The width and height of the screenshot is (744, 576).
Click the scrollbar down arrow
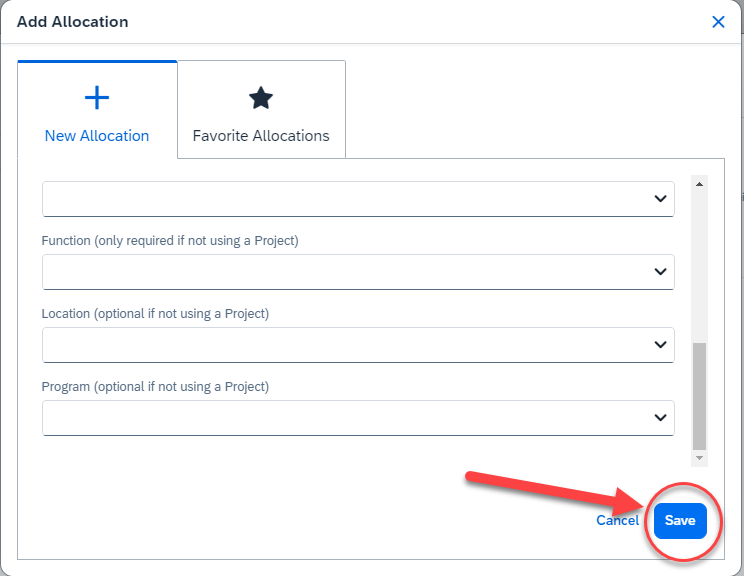tap(699, 458)
